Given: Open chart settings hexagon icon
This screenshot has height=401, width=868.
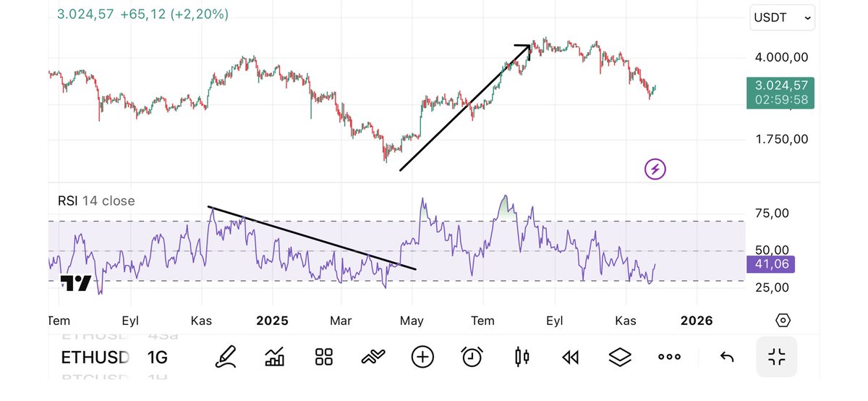Looking at the screenshot, I should point(783,320).
